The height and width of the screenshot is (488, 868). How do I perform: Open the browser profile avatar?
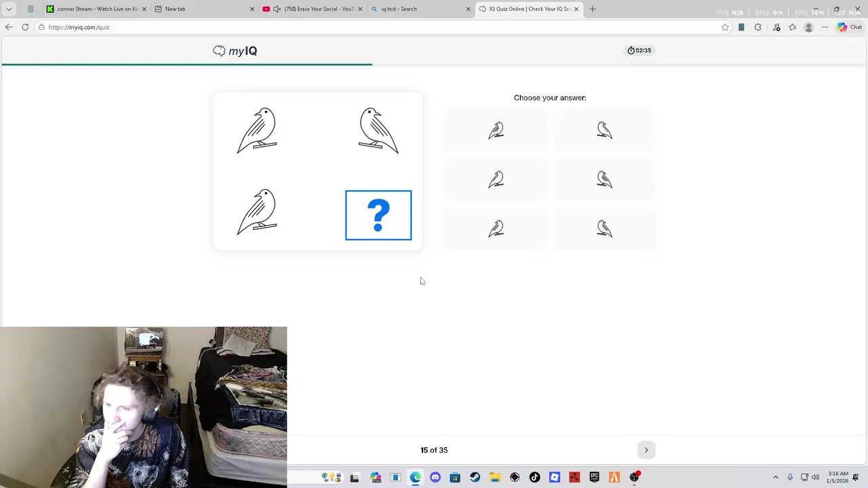coord(808,27)
